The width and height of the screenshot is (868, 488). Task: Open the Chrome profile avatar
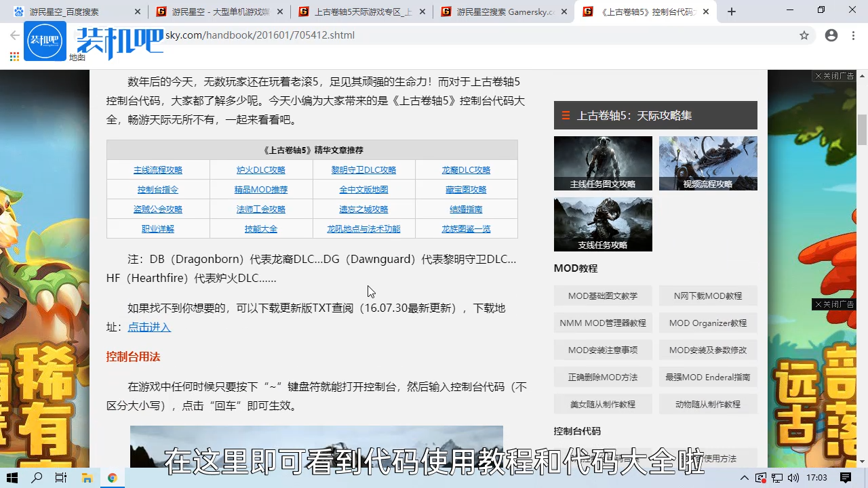click(x=831, y=35)
